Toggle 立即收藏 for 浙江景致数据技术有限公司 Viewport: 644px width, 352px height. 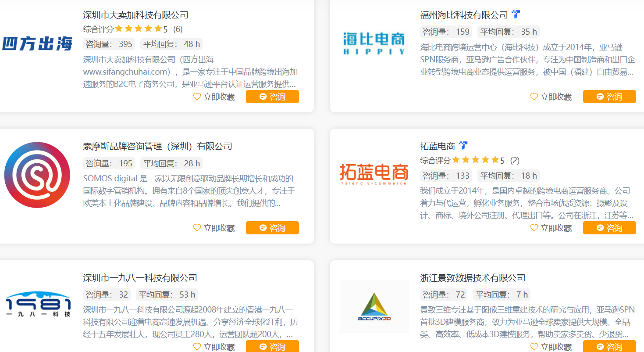click(551, 347)
